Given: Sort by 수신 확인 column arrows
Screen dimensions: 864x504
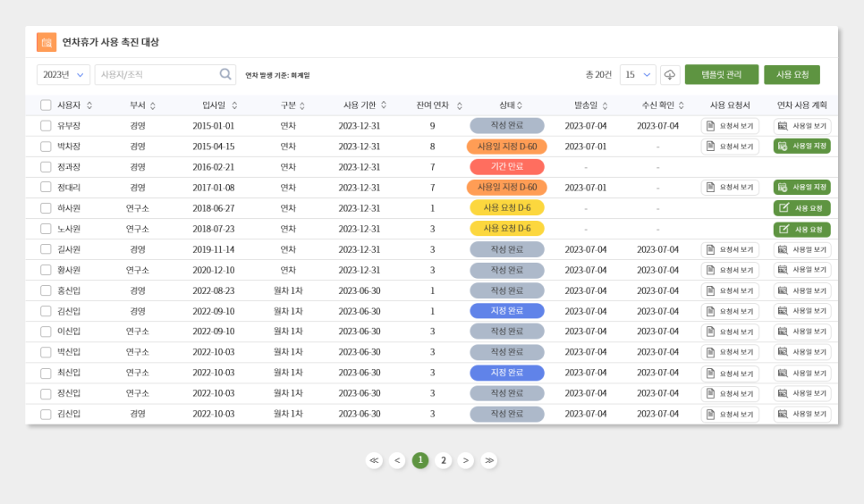Looking at the screenshot, I should pos(681,105).
